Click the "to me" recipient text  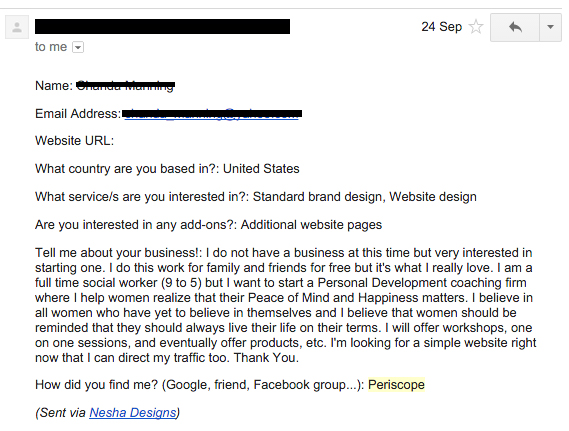[51, 47]
